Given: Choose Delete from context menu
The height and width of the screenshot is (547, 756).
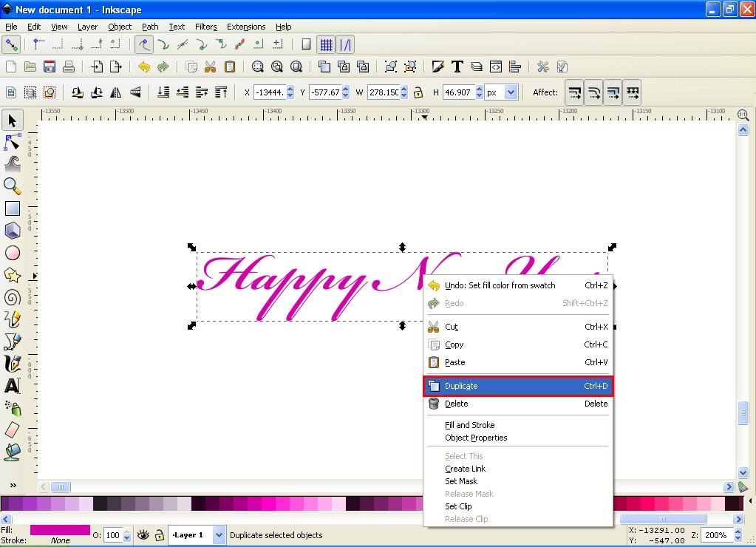Looking at the screenshot, I should pyautogui.click(x=518, y=404).
